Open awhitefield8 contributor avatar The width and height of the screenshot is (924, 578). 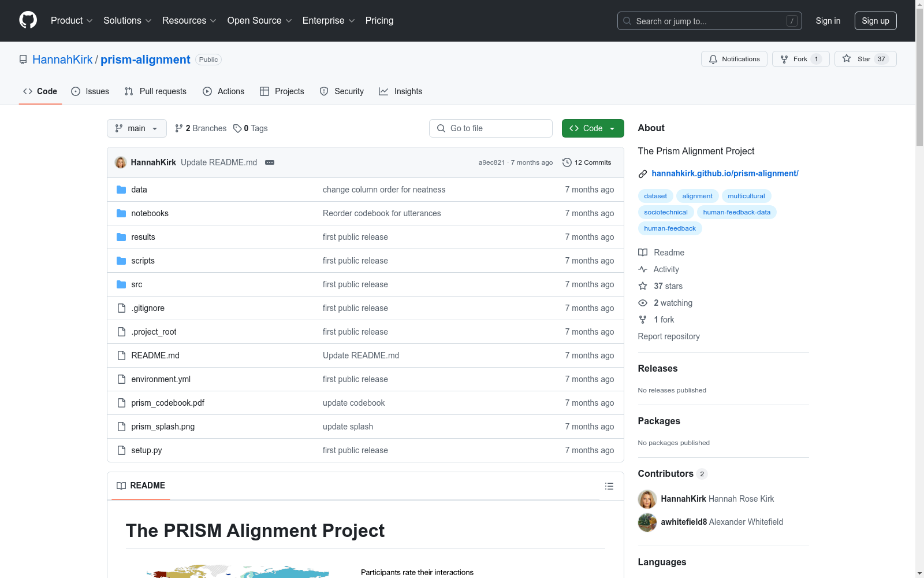click(x=647, y=522)
